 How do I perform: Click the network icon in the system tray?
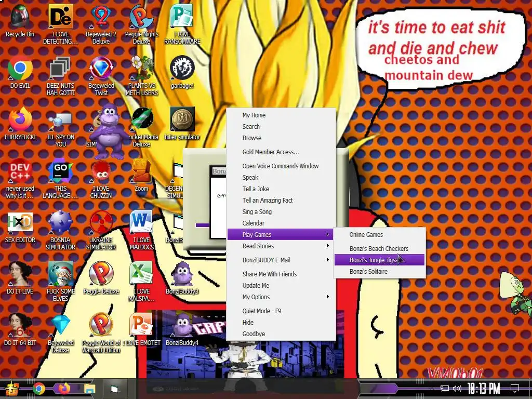[x=445, y=389]
